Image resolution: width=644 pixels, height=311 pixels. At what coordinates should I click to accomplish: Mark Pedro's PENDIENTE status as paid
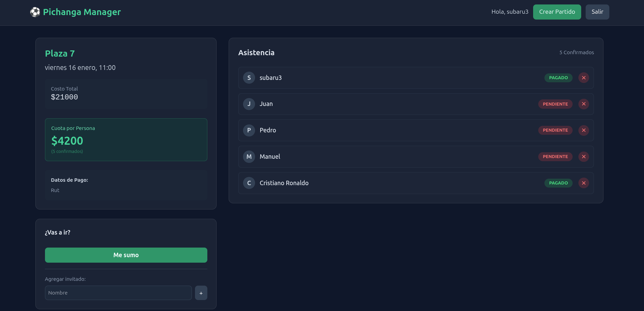click(x=555, y=130)
